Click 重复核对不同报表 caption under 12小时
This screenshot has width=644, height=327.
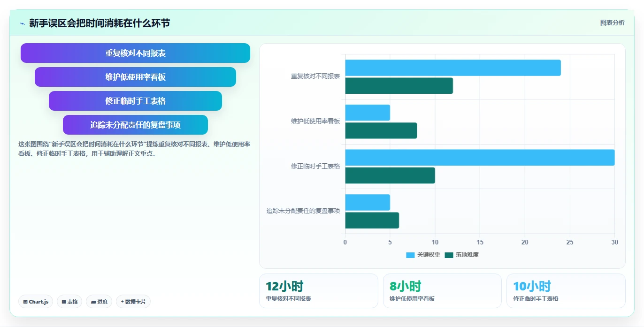tap(288, 298)
